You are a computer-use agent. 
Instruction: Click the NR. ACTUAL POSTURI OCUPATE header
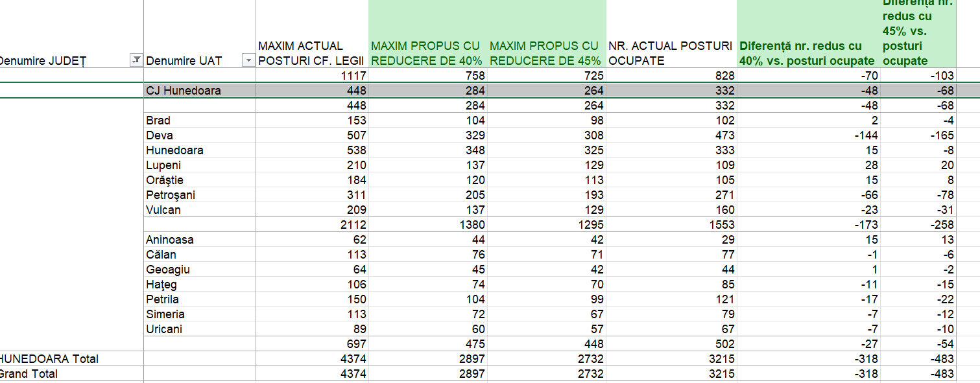(x=670, y=53)
